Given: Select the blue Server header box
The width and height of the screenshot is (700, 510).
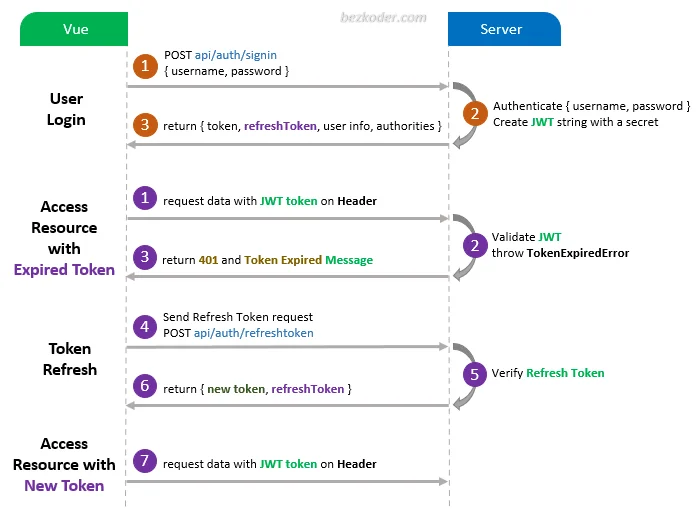Looking at the screenshot, I should pyautogui.click(x=503, y=29).
